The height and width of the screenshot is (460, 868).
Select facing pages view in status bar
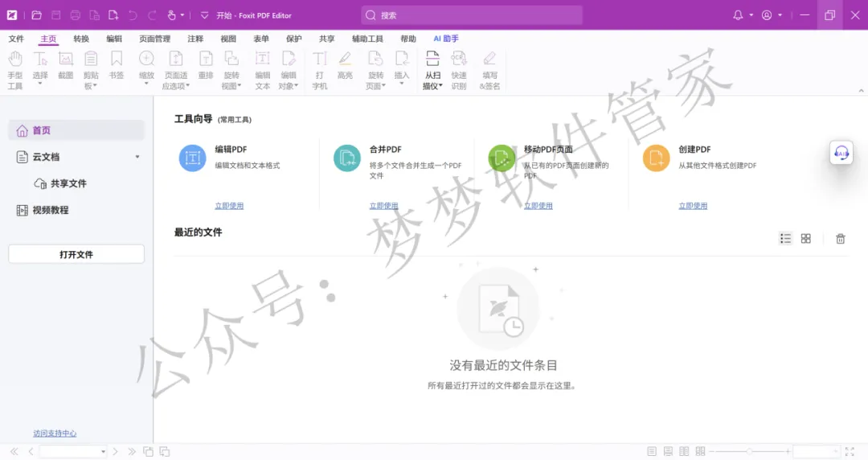(684, 452)
